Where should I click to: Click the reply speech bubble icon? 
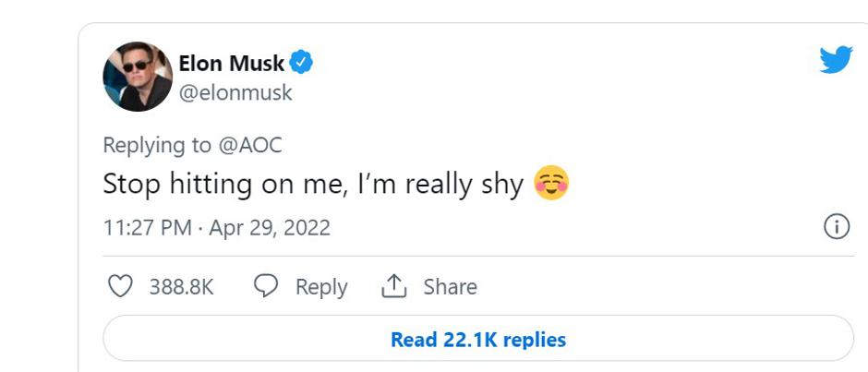click(266, 287)
